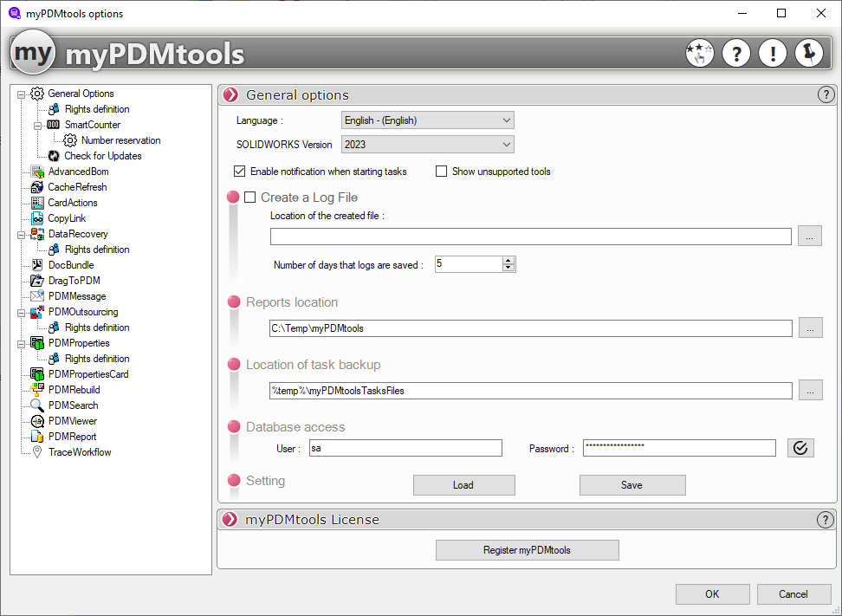
Task: Click the exclamation mark info icon
Action: pos(772,54)
